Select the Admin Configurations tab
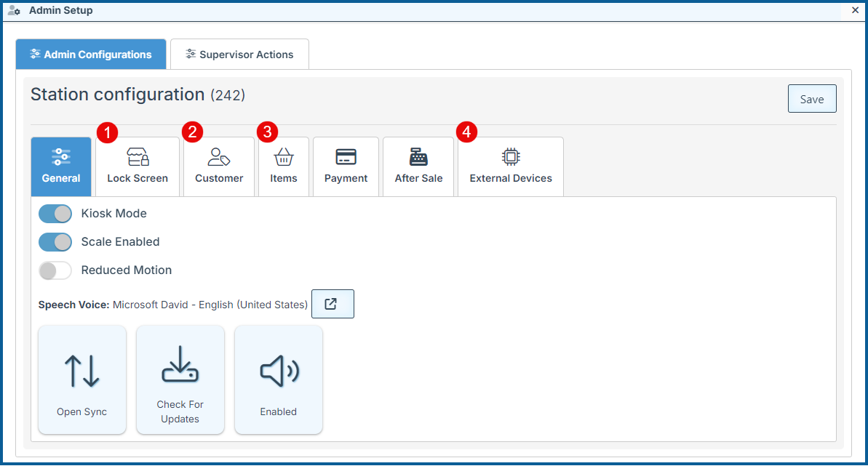This screenshot has height=466, width=868. point(91,55)
